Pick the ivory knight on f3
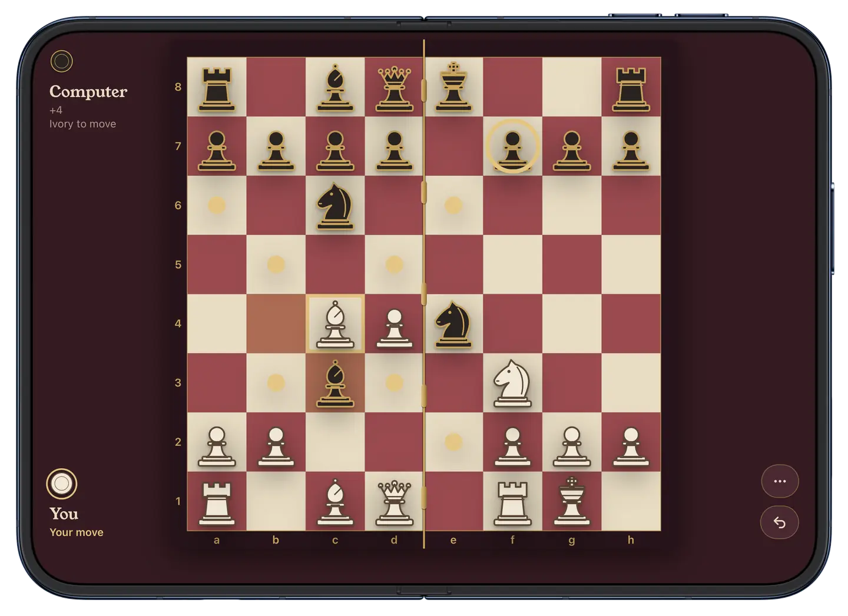Screen dimensions: 848x616 click(x=512, y=384)
